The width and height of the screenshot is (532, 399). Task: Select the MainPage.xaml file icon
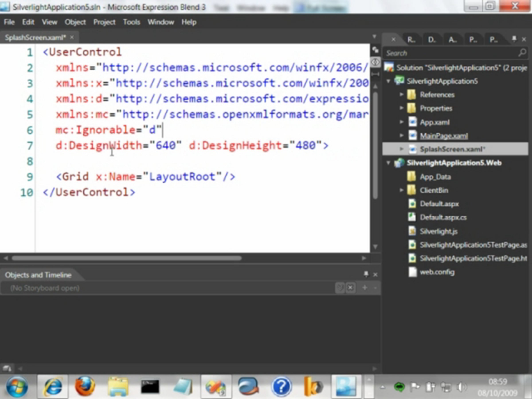(x=413, y=135)
